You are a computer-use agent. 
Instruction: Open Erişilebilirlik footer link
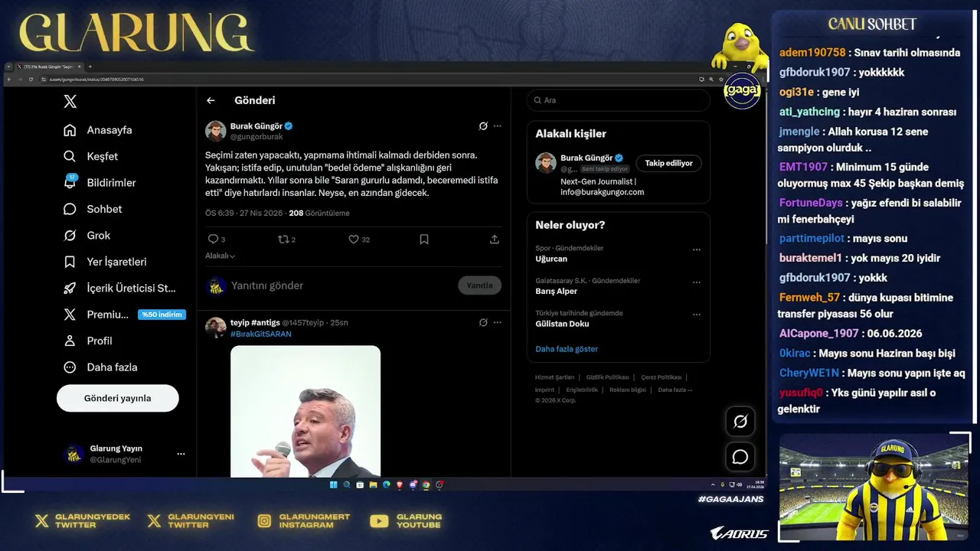[582, 390]
